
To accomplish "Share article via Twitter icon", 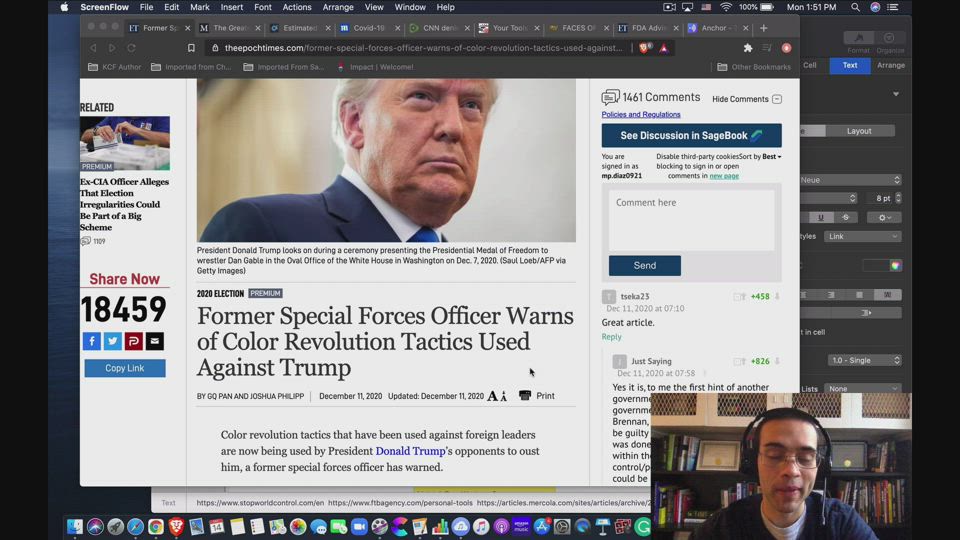I will click(112, 341).
